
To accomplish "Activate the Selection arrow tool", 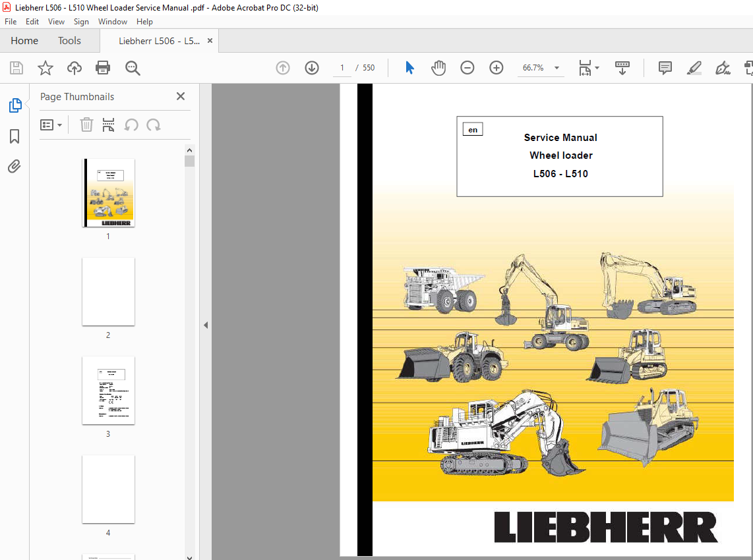I will click(x=409, y=68).
